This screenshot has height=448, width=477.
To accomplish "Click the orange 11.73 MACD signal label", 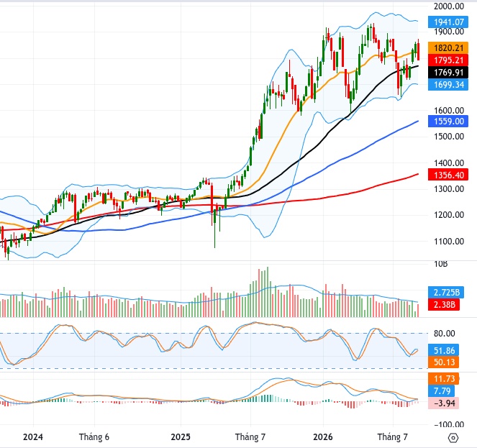I will coord(443,378).
